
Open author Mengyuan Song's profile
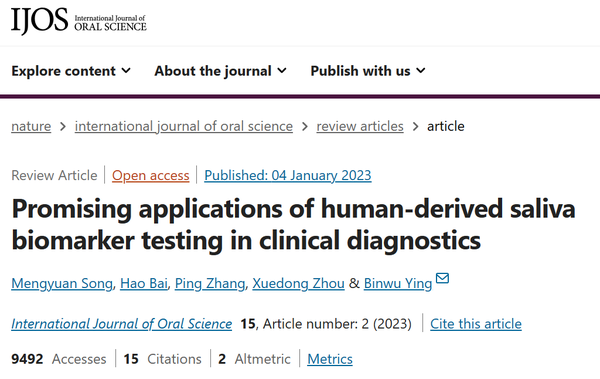pyautogui.click(x=62, y=284)
